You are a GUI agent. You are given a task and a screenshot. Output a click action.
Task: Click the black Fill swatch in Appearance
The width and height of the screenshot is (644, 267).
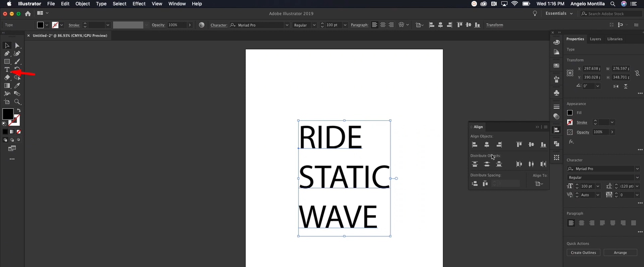570,113
